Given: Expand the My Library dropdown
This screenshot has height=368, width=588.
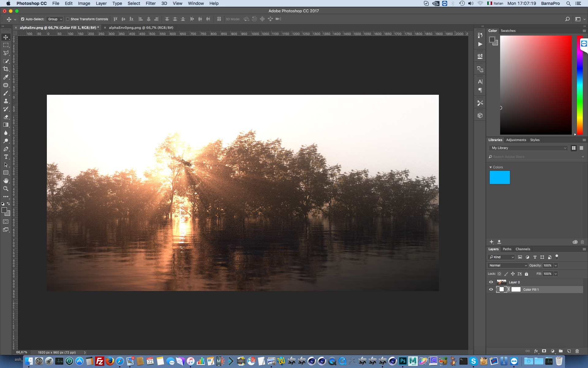Looking at the screenshot, I should (529, 148).
